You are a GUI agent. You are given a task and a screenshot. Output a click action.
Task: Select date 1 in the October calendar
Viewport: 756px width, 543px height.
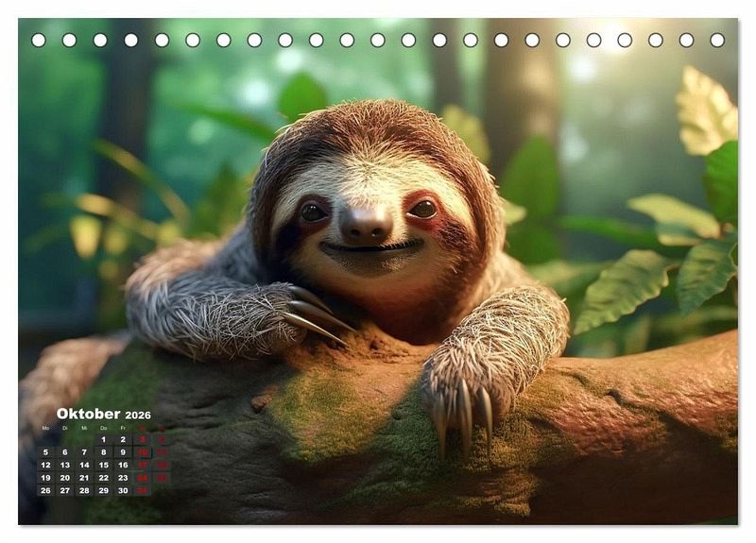pos(104,439)
